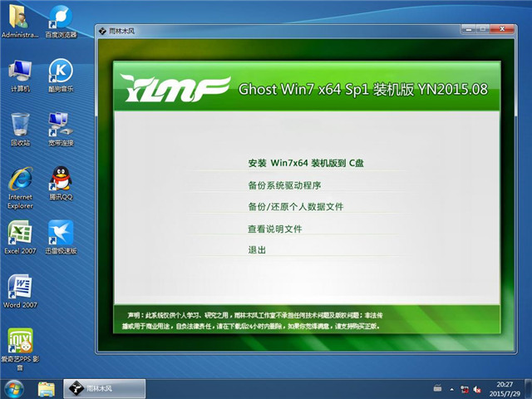The height and width of the screenshot is (399, 532).
Task: Click Show desktop strip at taskbar end
Action: pyautogui.click(x=529, y=389)
